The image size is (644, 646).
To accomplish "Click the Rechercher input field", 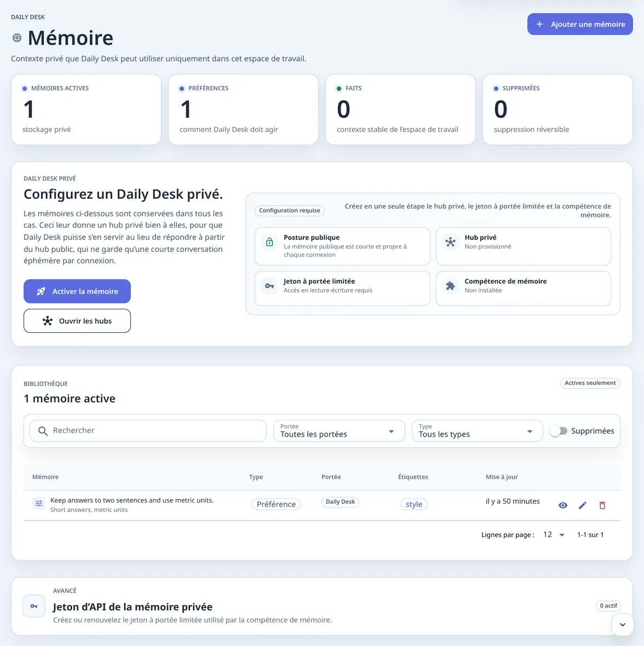I will (x=148, y=431).
